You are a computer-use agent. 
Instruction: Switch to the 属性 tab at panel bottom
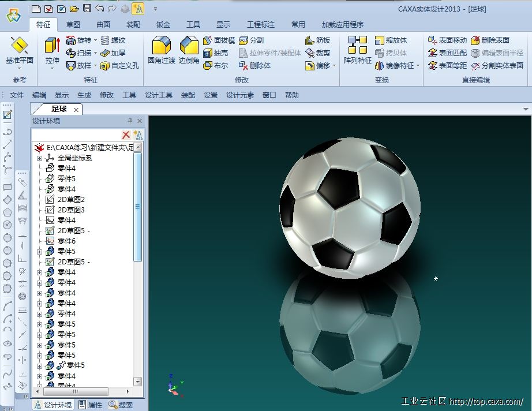pyautogui.click(x=90, y=405)
